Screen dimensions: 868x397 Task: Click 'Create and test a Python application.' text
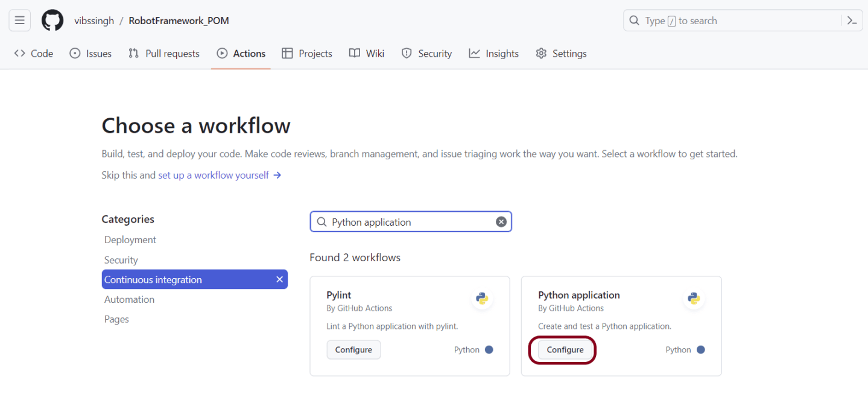tap(604, 326)
